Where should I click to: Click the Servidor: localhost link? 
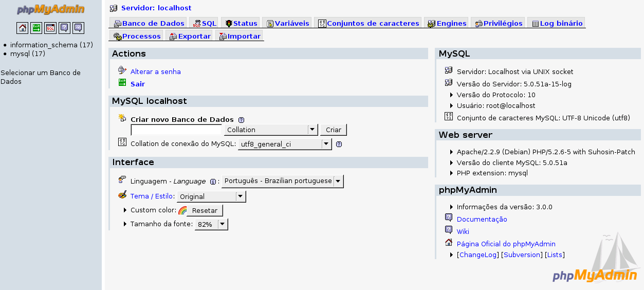point(156,8)
